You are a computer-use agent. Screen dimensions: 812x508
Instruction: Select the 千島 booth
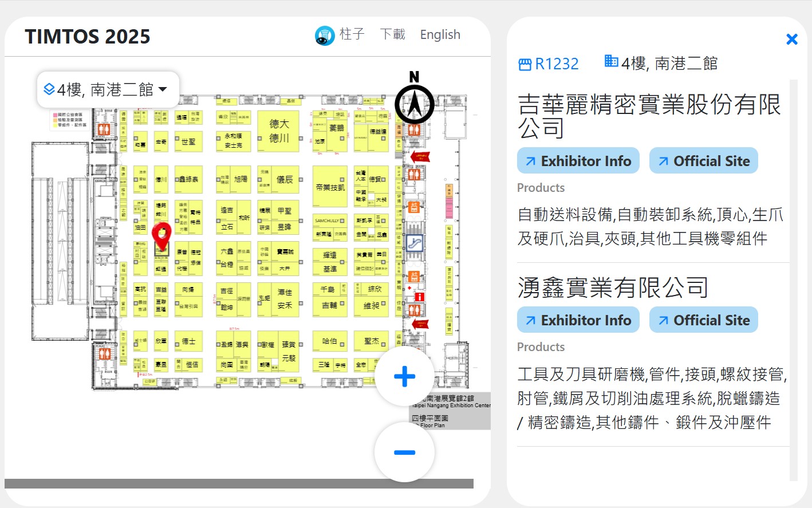(327, 290)
